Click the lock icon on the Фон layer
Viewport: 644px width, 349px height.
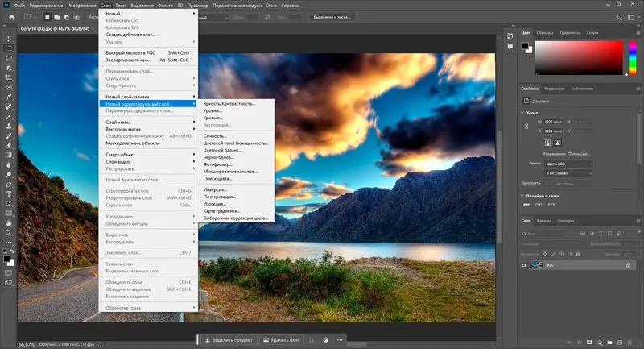tap(629, 265)
